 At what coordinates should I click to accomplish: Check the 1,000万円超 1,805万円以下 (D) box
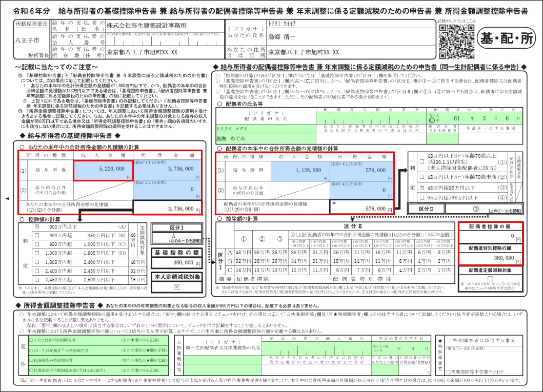(x=37, y=253)
